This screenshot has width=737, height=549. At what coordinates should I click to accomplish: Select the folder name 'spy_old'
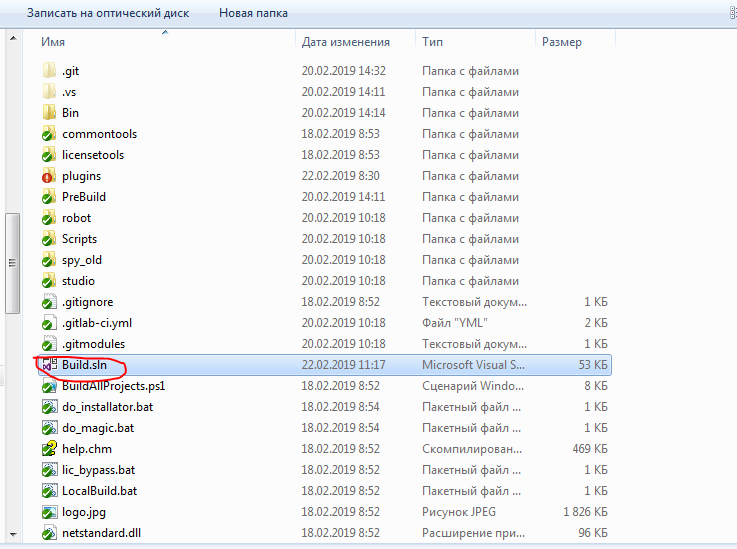click(82, 260)
